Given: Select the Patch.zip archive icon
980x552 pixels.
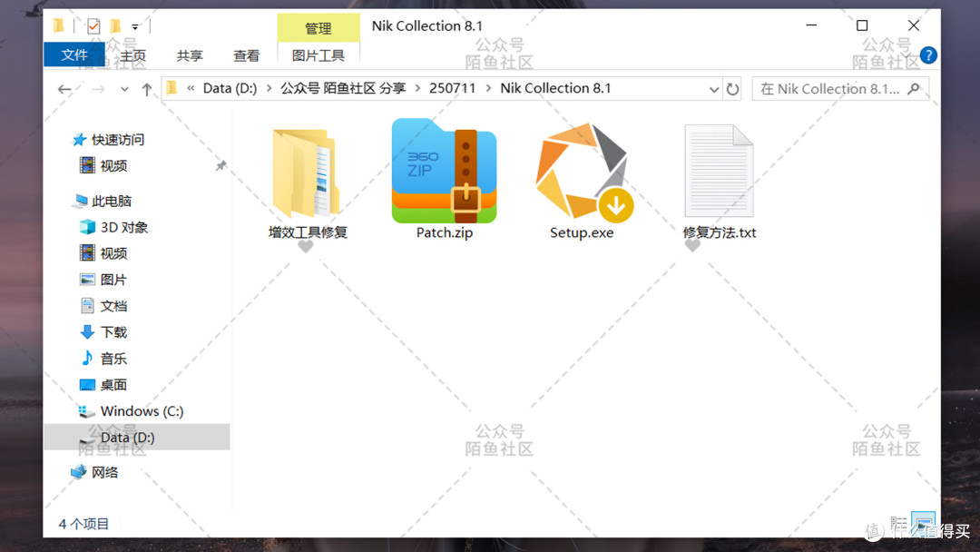Looking at the screenshot, I should click(x=445, y=171).
